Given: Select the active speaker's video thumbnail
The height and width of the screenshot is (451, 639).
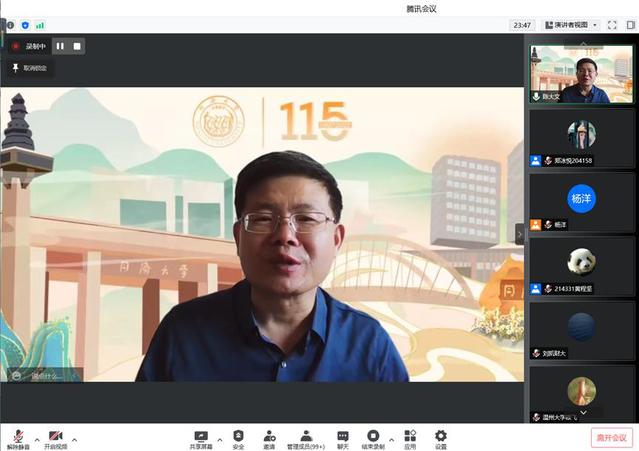Looking at the screenshot, I should pos(581,74).
